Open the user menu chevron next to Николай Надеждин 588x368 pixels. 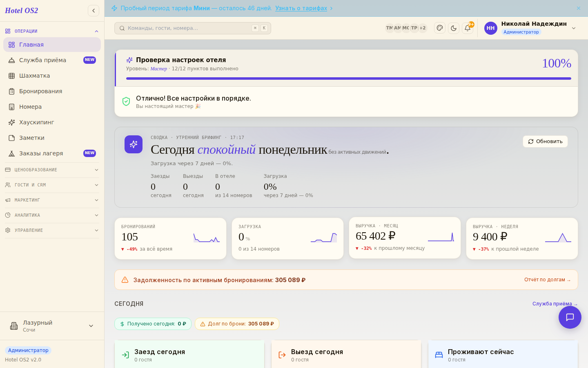pyautogui.click(x=574, y=28)
